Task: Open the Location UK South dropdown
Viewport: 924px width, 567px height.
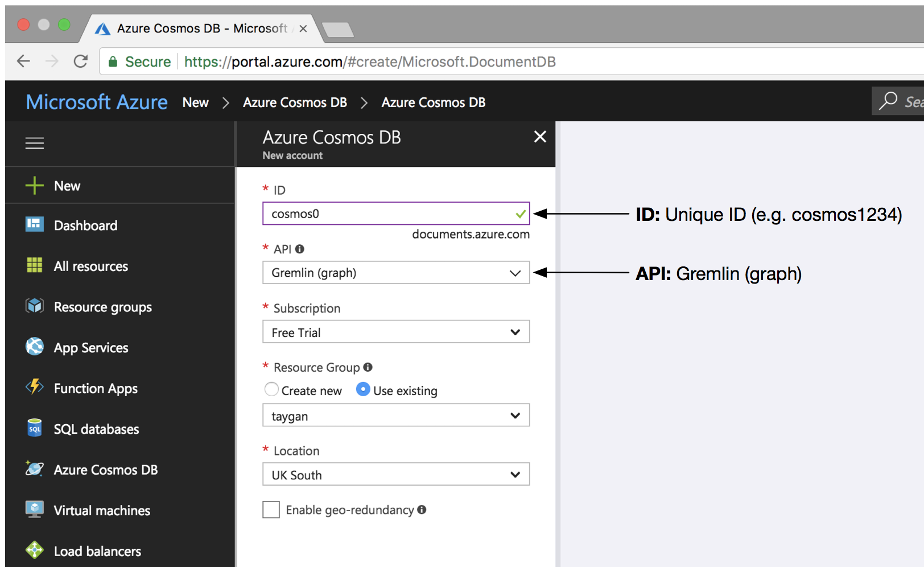Action: [396, 474]
